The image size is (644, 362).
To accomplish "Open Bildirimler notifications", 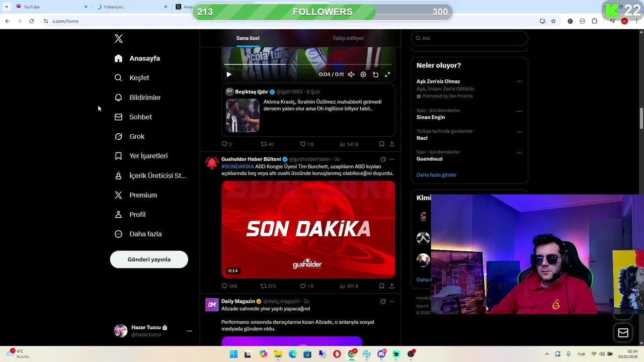I will (138, 98).
